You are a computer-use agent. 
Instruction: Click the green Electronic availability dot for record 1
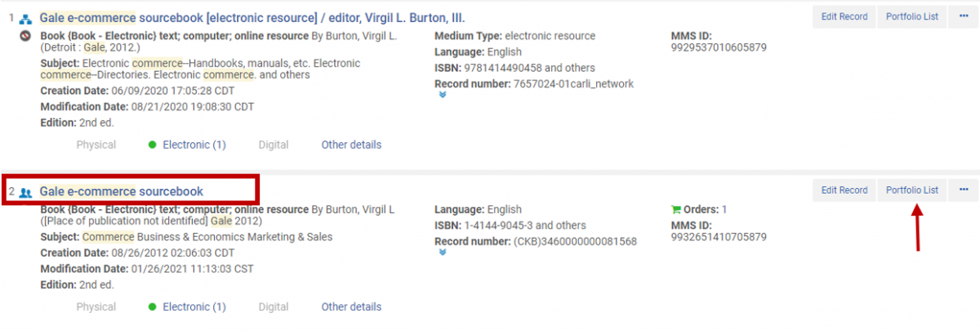tap(153, 145)
